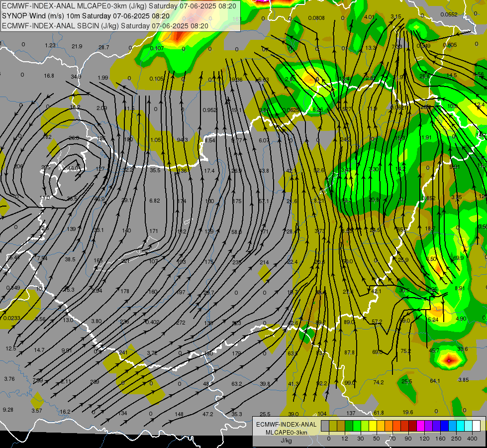Click the J/kg unit label in the legend

click(287, 441)
